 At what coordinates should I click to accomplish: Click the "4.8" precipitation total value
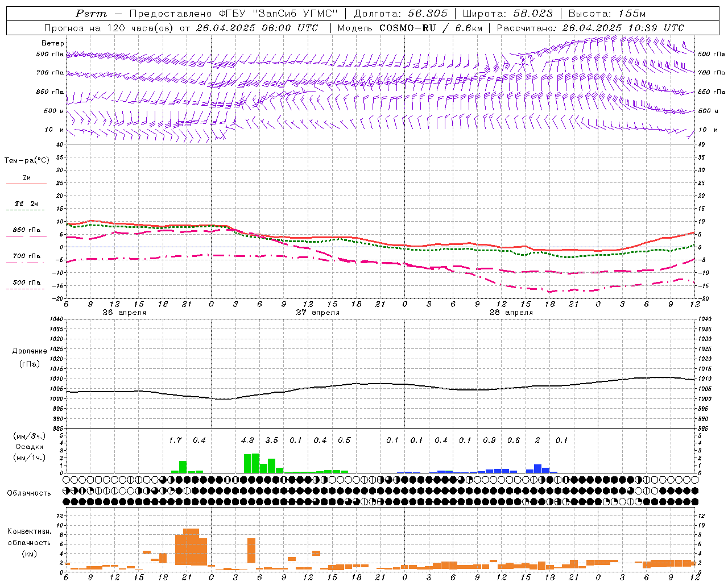247,440
